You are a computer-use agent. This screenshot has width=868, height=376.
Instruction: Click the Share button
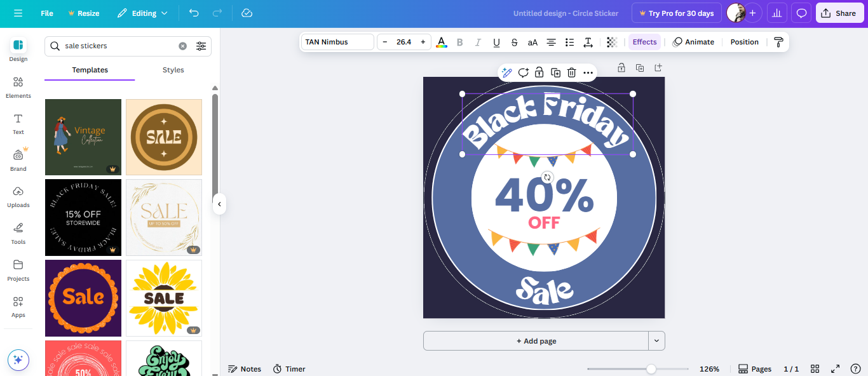point(839,13)
